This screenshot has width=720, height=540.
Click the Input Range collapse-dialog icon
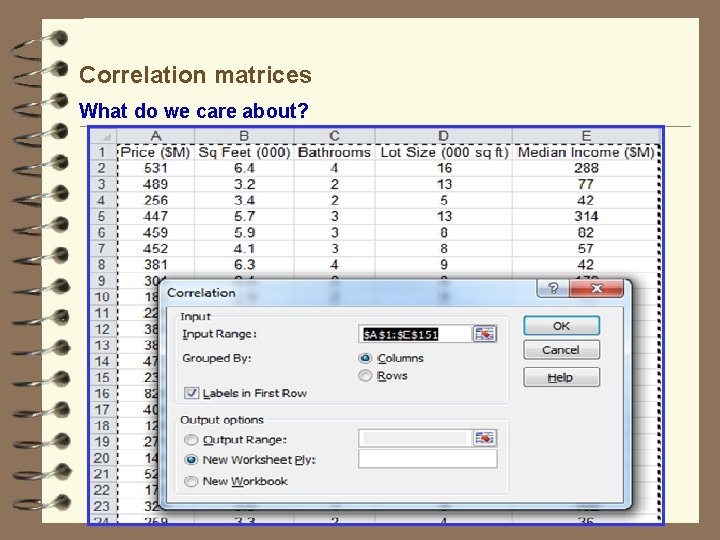click(x=484, y=334)
